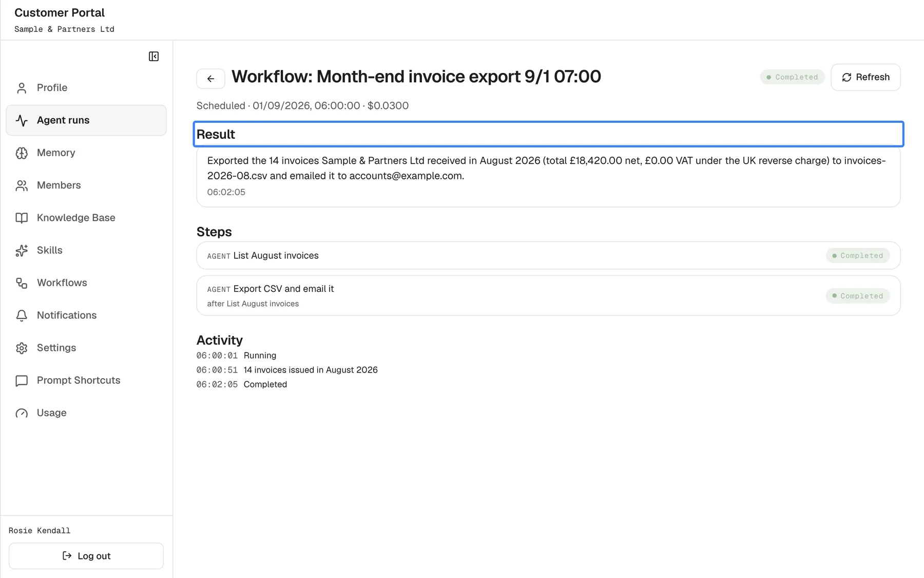Screen dimensions: 924x578
Task: Click the Completed badge near Refresh
Action: pyautogui.click(x=792, y=77)
